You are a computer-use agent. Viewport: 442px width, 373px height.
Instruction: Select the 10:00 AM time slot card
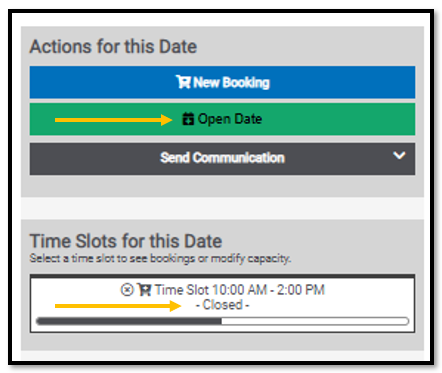click(x=222, y=304)
